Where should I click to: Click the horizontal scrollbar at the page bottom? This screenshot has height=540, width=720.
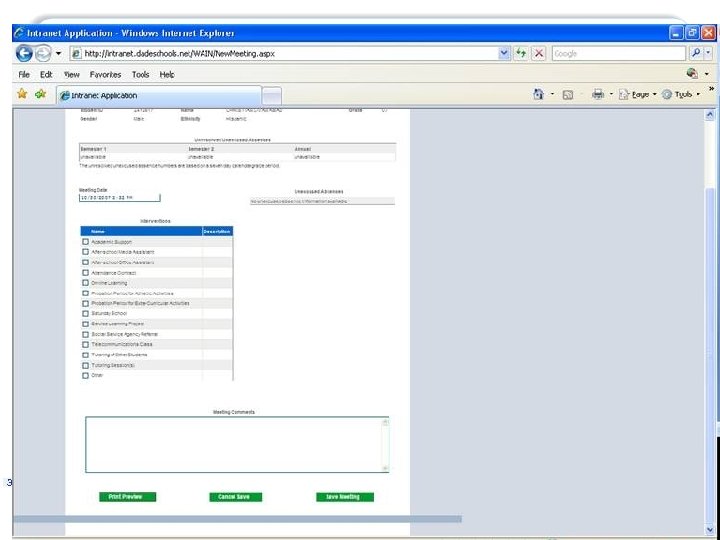point(237,519)
